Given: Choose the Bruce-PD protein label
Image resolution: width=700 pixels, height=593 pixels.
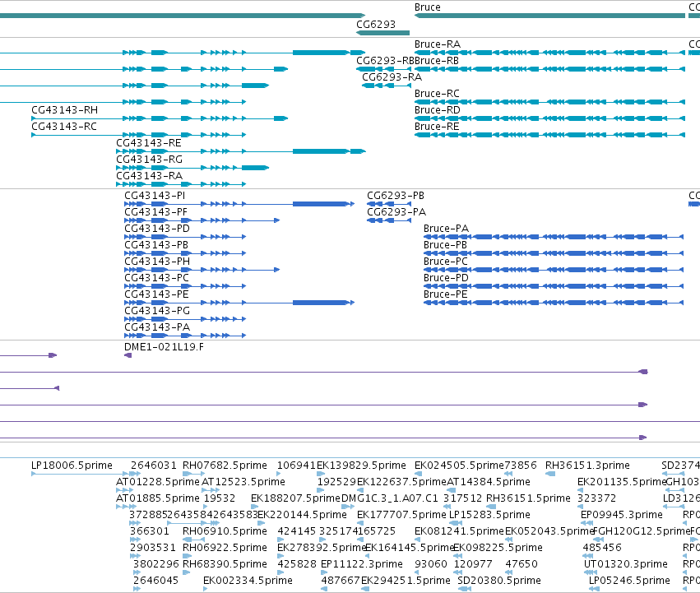Looking at the screenshot, I should [446, 278].
